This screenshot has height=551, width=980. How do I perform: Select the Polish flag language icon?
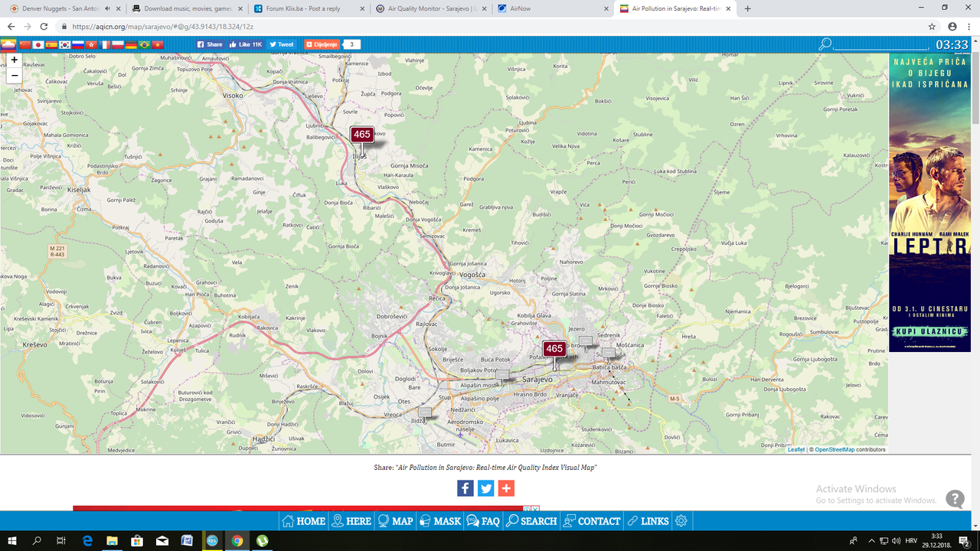click(118, 44)
